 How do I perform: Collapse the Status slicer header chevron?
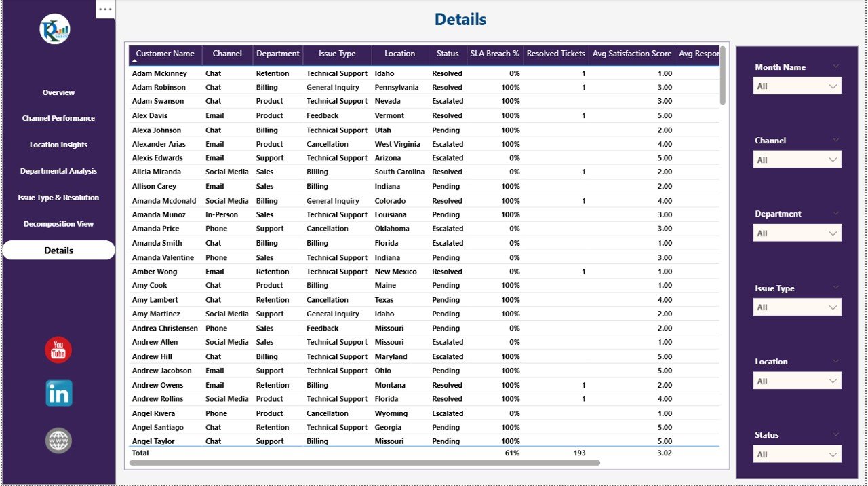point(835,434)
